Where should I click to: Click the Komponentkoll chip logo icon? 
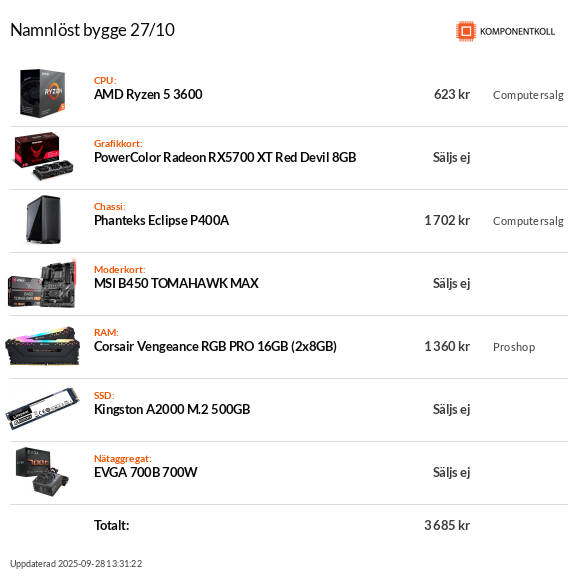point(466,31)
